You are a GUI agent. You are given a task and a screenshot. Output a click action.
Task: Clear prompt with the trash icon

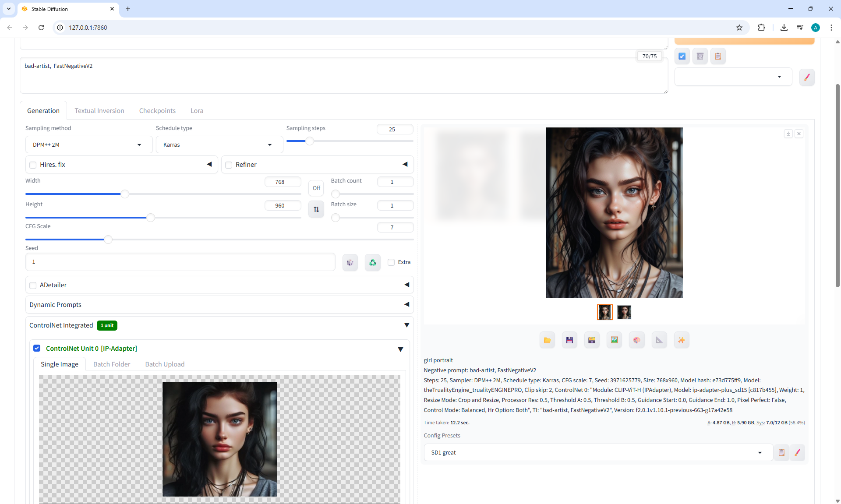click(x=700, y=56)
